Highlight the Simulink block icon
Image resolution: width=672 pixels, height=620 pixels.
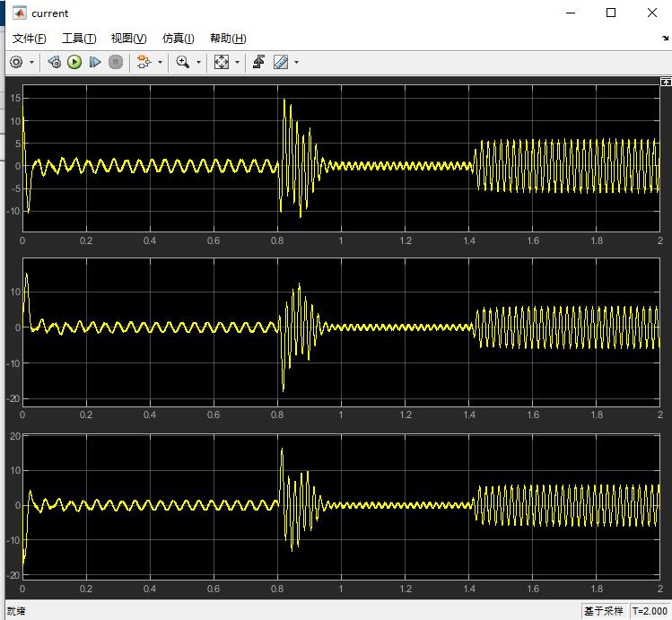coord(144,62)
